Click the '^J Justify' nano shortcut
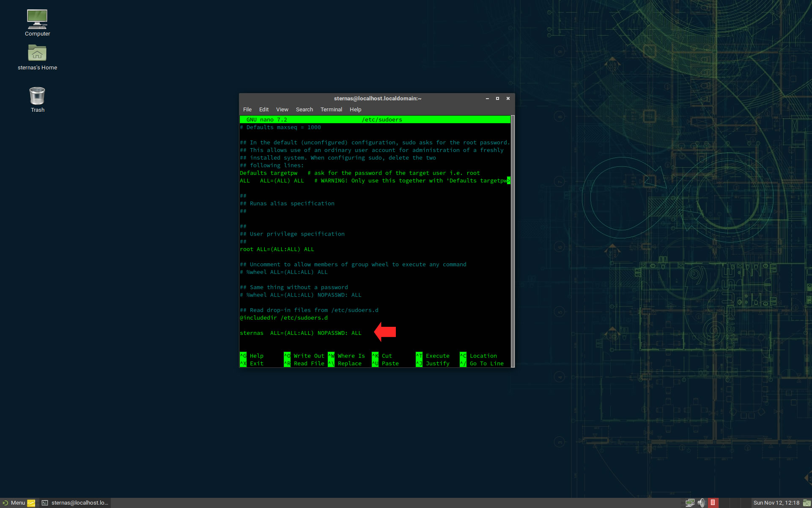Viewport: 812px width, 508px height. (x=433, y=364)
